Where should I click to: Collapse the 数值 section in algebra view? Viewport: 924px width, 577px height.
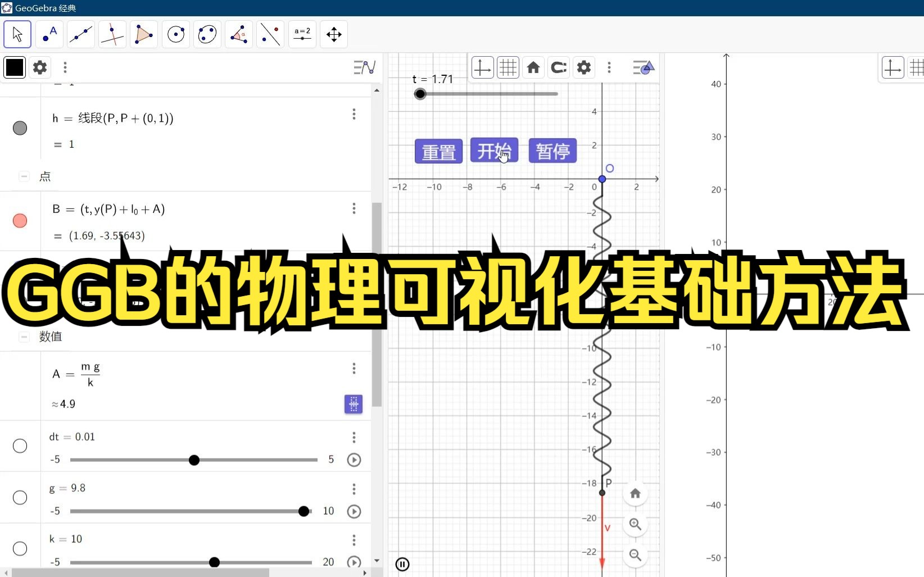point(24,337)
